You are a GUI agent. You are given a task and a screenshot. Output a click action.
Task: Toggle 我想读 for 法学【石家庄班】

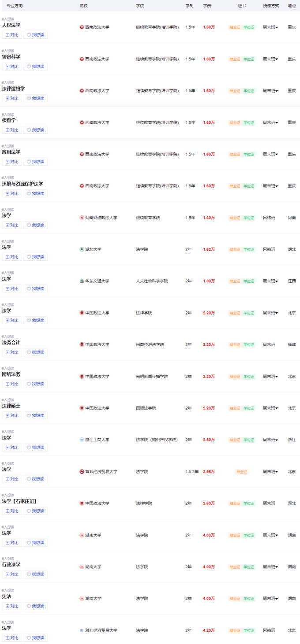click(x=35, y=511)
